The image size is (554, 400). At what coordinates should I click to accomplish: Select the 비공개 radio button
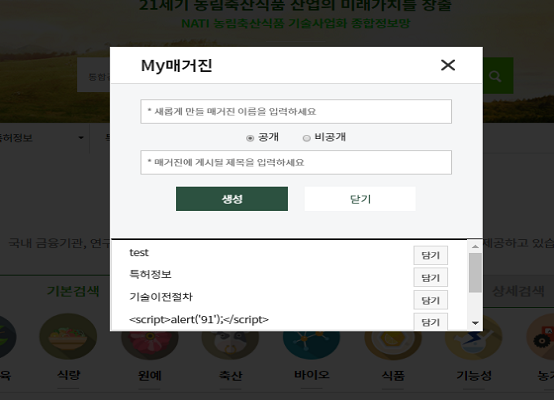(x=306, y=138)
